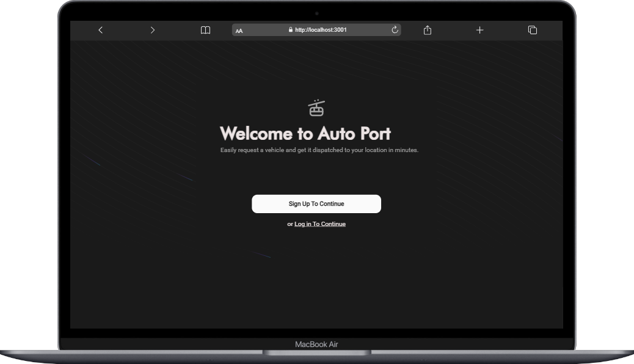Viewport: 634px width, 364px height.
Task: Click the secure connection padlock
Action: pyautogui.click(x=289, y=30)
